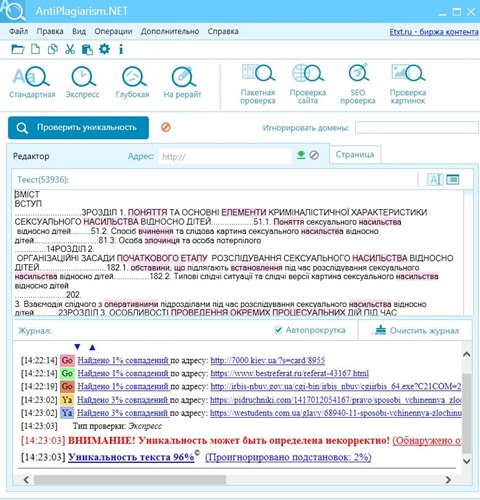The width and height of the screenshot is (480, 500).
Task: Start Экспресс check mode
Action: 82,82
